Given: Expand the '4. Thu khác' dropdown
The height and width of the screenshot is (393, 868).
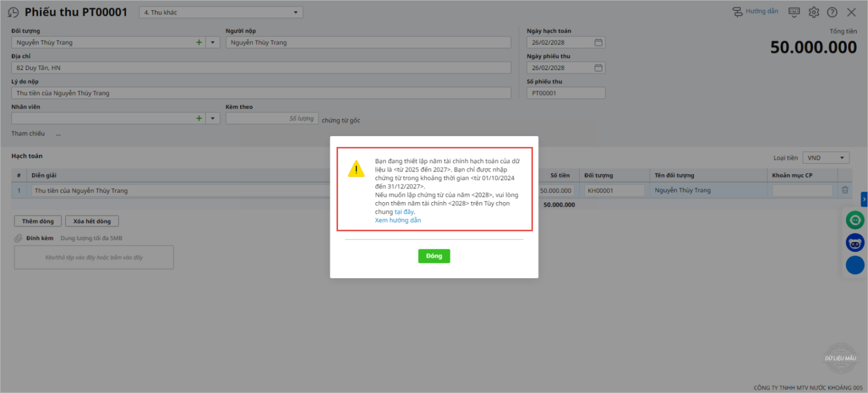Looking at the screenshot, I should pyautogui.click(x=295, y=12).
